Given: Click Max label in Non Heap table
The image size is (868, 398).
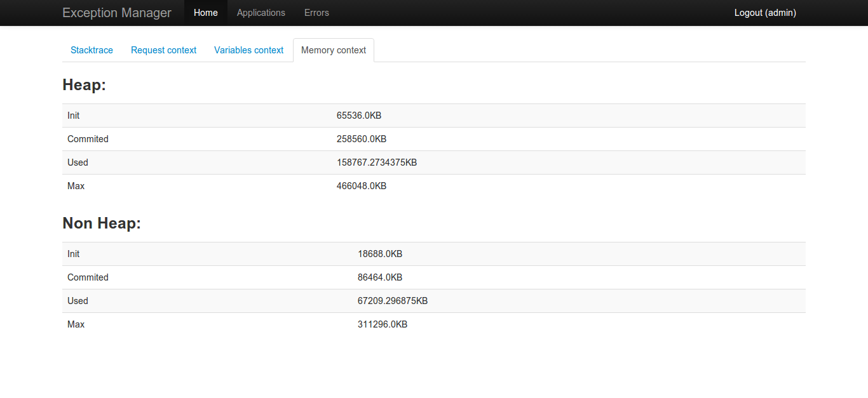Looking at the screenshot, I should 76,324.
